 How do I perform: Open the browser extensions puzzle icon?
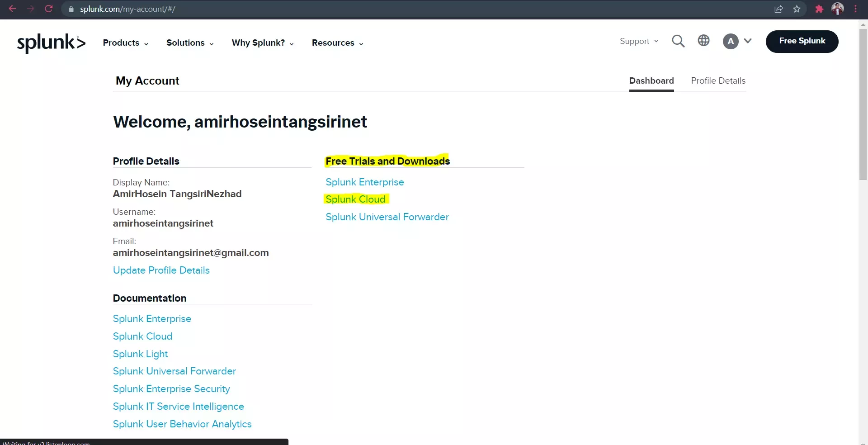[819, 9]
